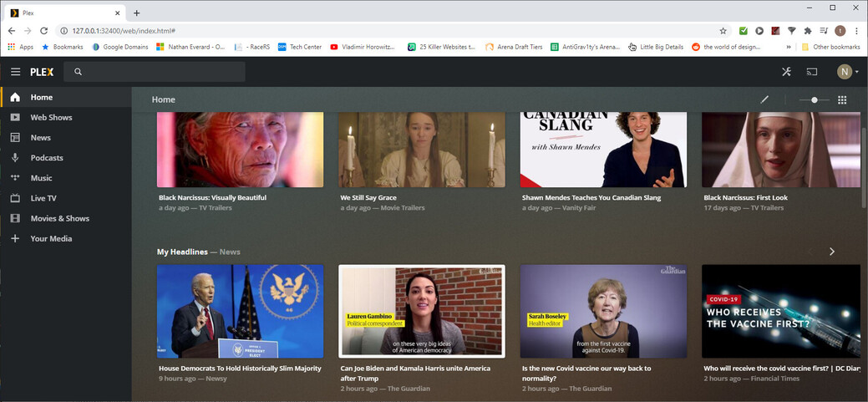Open Black Narcissus: Visually Beautiful thumbnail
The height and width of the screenshot is (402, 868).
[241, 150]
